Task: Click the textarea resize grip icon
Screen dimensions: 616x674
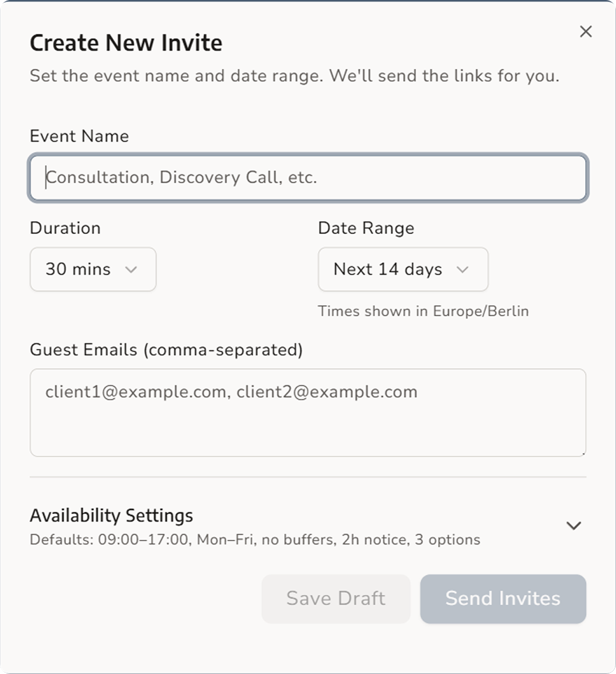Action: [582, 452]
